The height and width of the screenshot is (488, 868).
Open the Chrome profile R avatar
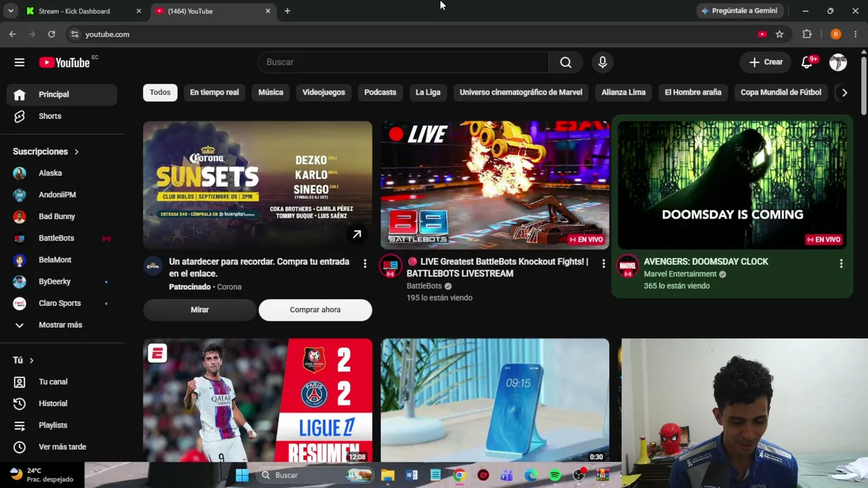click(x=835, y=34)
